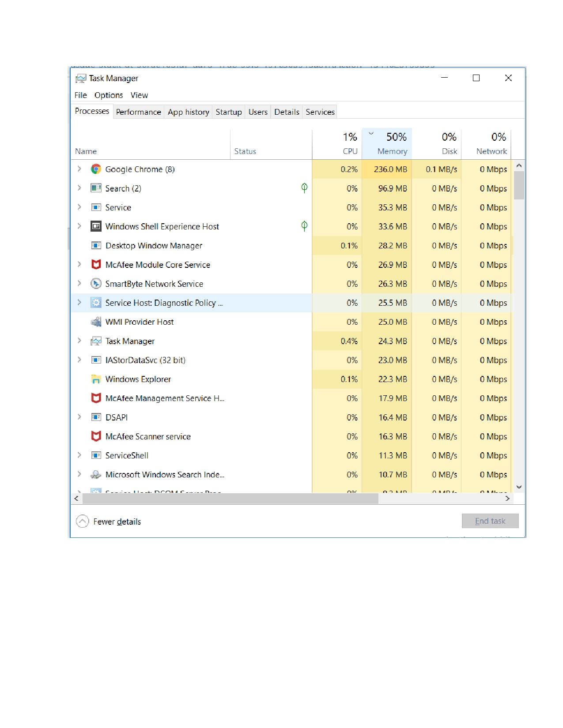Click the Google Chrome process icon
This screenshot has width=563, height=728.
coord(96,169)
